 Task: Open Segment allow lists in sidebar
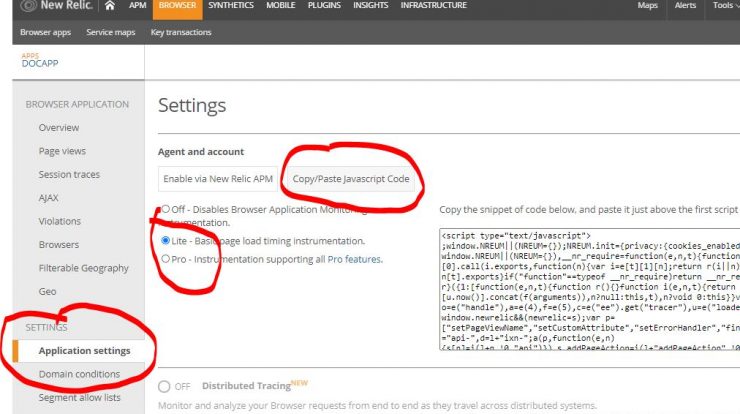[79, 397]
